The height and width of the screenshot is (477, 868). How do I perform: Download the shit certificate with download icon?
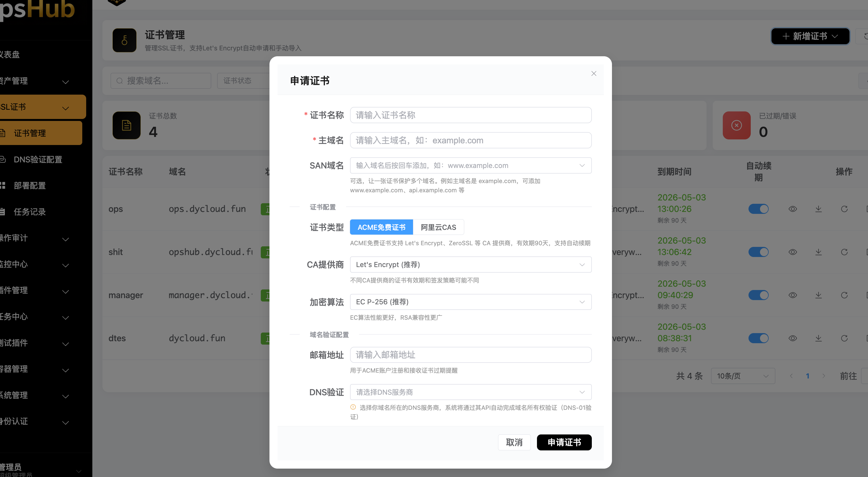818,252
